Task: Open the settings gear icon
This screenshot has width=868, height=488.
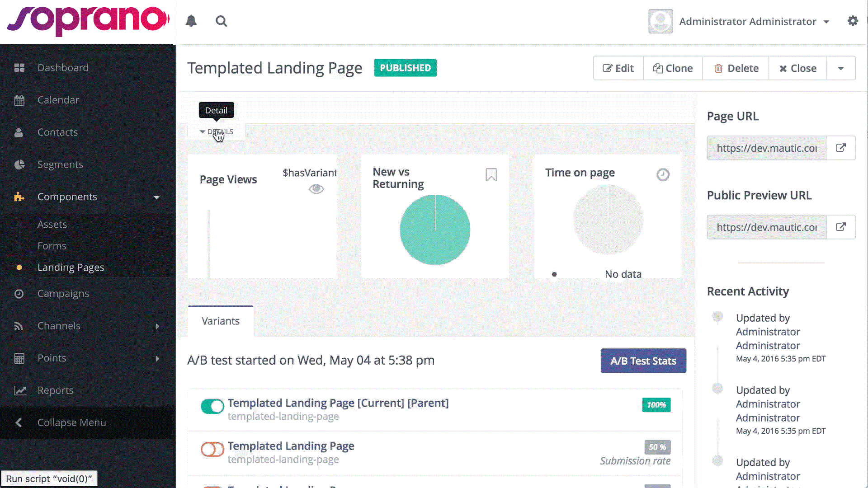Action: (853, 21)
